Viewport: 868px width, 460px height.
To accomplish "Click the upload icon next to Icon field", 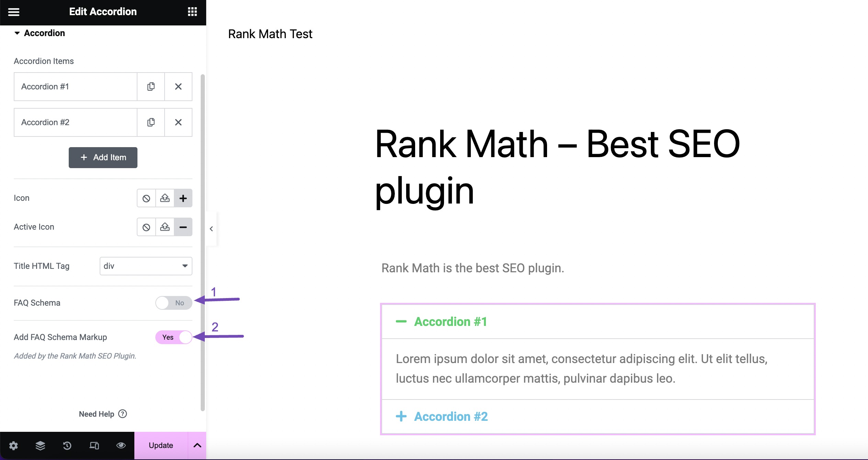I will [x=165, y=198].
